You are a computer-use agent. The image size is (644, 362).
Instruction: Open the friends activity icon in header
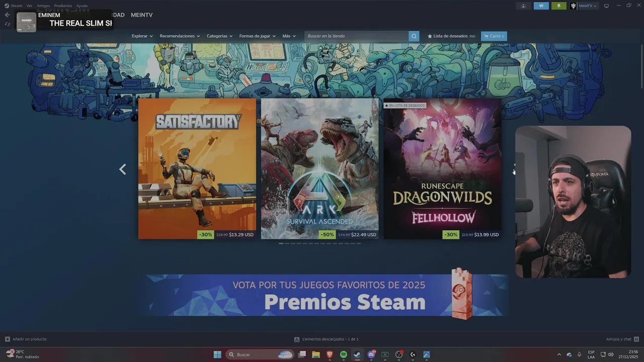coord(523,6)
